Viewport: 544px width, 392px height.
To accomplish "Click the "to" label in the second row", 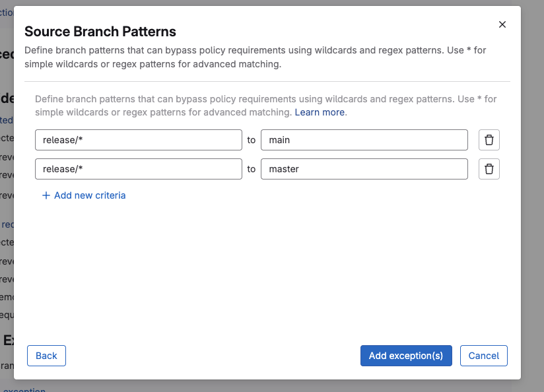I will tap(252, 169).
